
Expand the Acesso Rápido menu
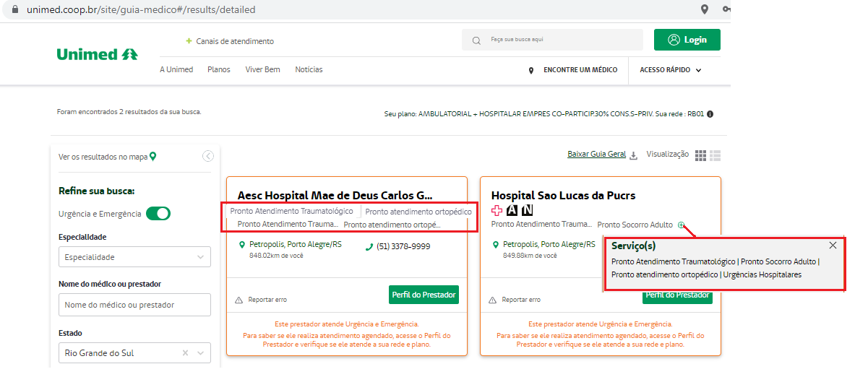(671, 70)
